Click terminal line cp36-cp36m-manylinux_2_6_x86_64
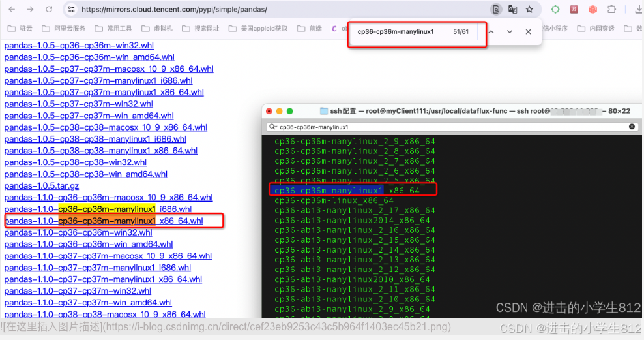 coord(355,171)
